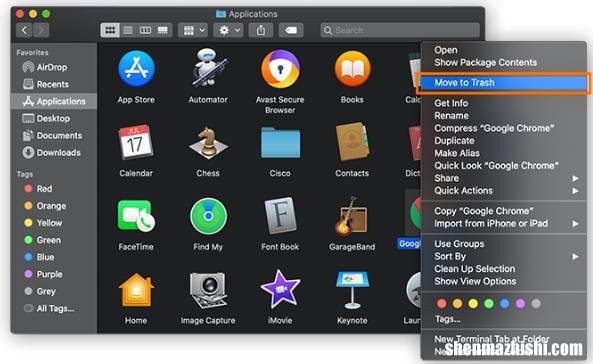Click the iMovie app icon
Viewport: 593px width, 364px height.
click(x=280, y=289)
